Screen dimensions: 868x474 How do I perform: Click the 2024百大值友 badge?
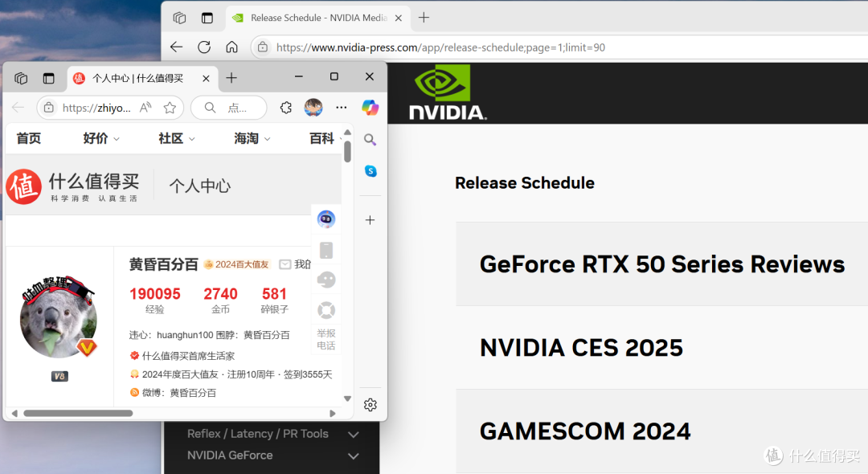pyautogui.click(x=236, y=264)
